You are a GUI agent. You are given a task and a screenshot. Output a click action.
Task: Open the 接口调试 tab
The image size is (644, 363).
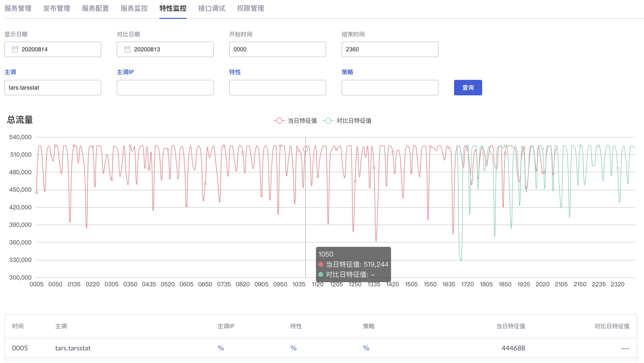(212, 8)
